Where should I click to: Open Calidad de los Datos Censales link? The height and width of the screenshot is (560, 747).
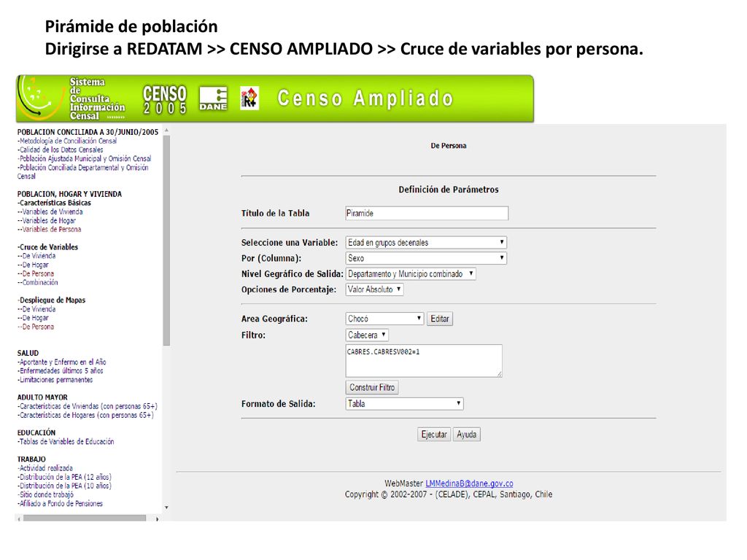(61, 149)
